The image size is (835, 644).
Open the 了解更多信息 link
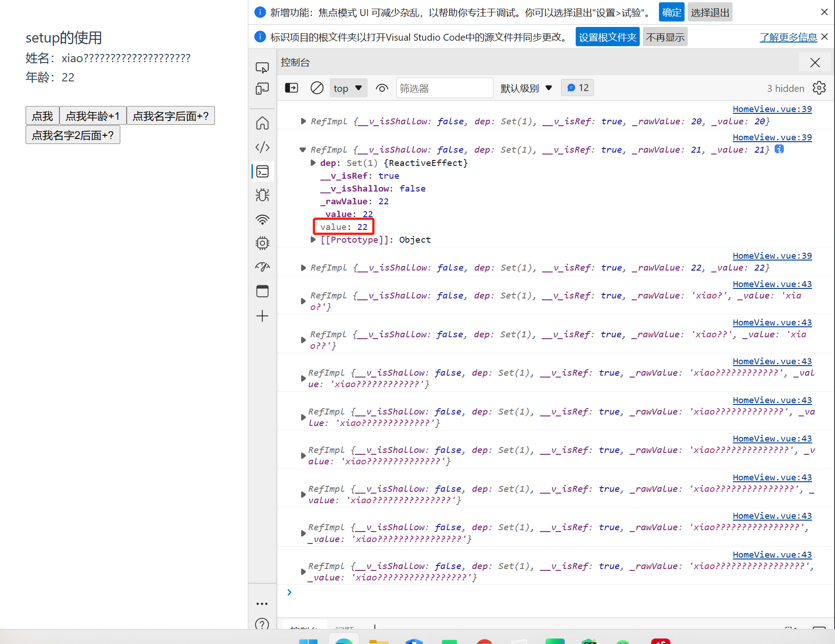click(788, 37)
